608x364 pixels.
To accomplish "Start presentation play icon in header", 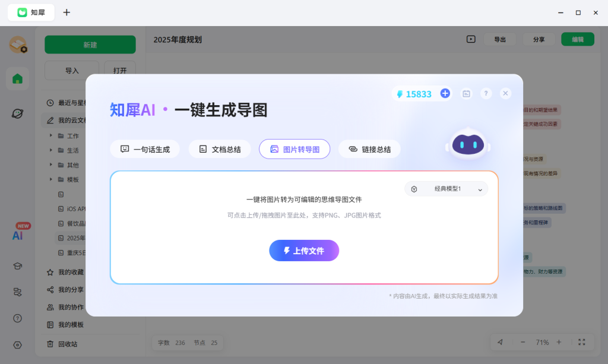I will click(471, 39).
